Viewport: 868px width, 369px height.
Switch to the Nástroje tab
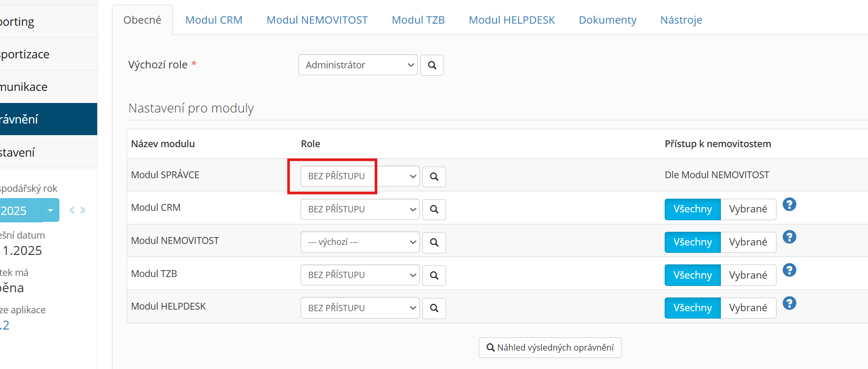(x=681, y=20)
